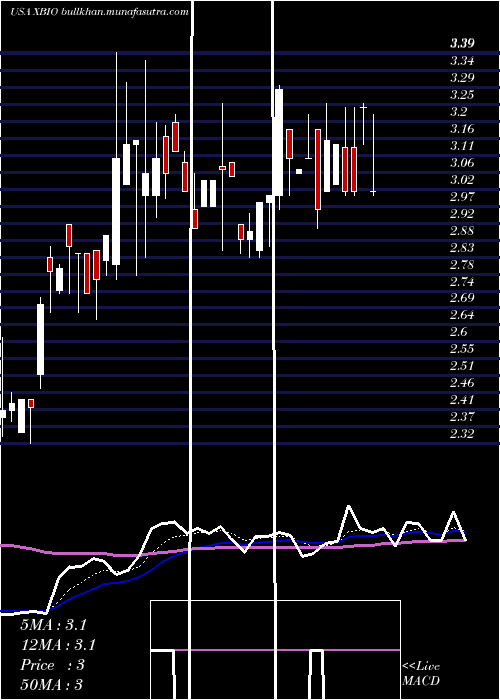Pick the 3.2 price axis label
The image size is (500, 700).
[x=458, y=112]
